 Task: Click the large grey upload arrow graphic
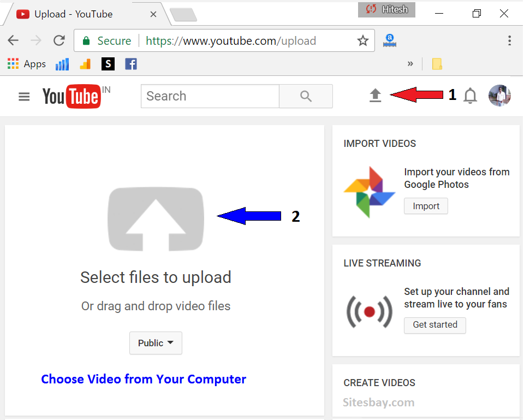point(156,219)
